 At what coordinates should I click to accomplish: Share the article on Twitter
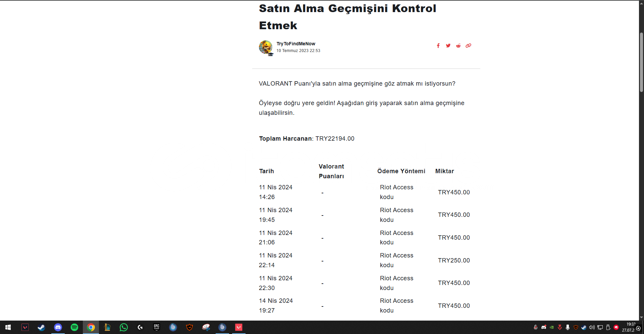[x=448, y=46]
